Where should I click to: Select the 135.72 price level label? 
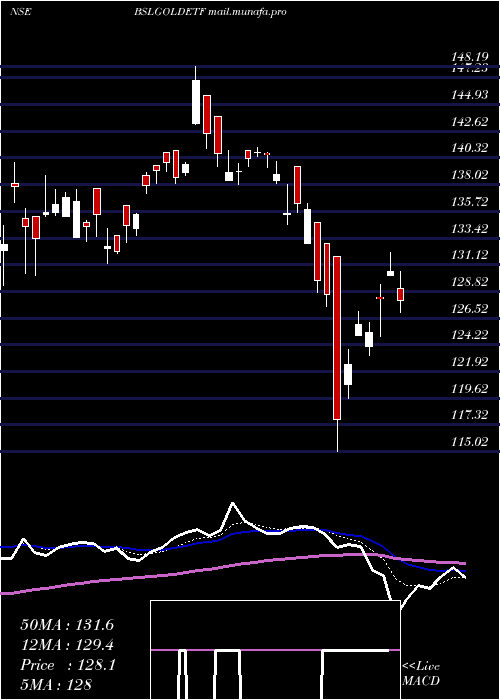469,202
